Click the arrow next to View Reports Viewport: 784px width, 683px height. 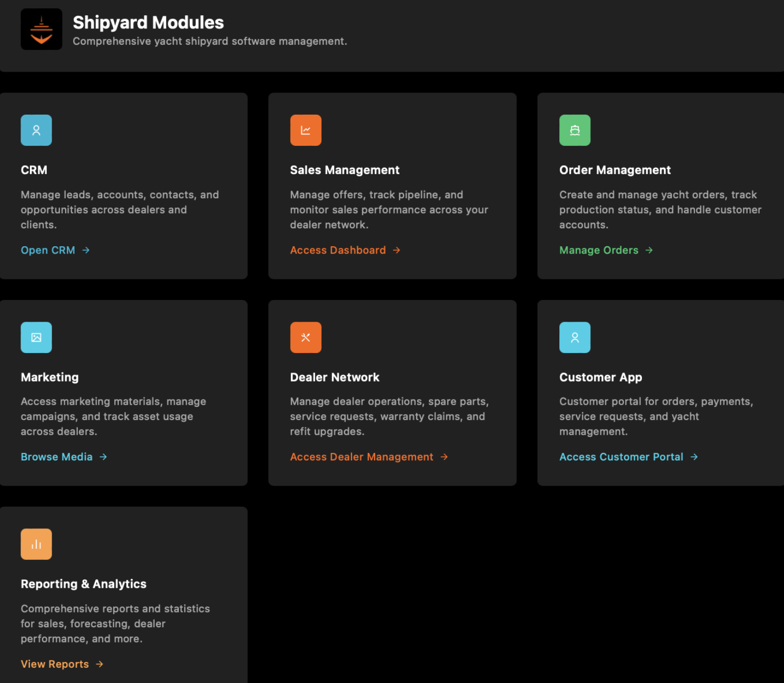(x=99, y=664)
